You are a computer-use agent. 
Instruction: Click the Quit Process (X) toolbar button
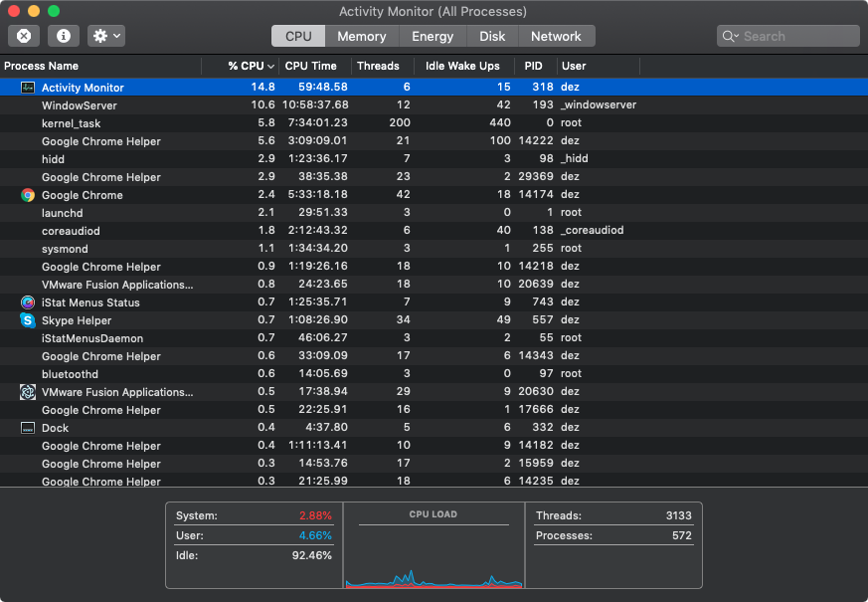click(x=24, y=36)
